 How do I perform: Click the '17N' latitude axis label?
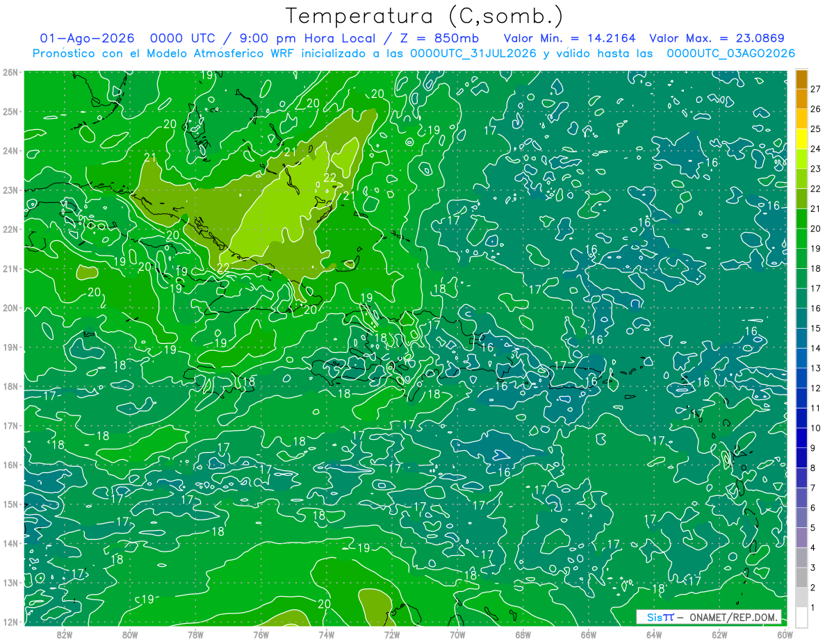pos(10,426)
